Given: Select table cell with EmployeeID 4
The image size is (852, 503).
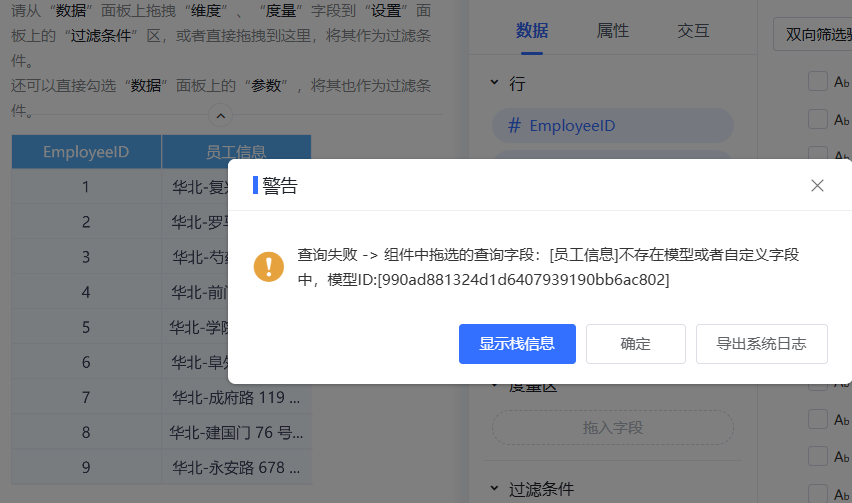Looking at the screenshot, I should tap(86, 292).
